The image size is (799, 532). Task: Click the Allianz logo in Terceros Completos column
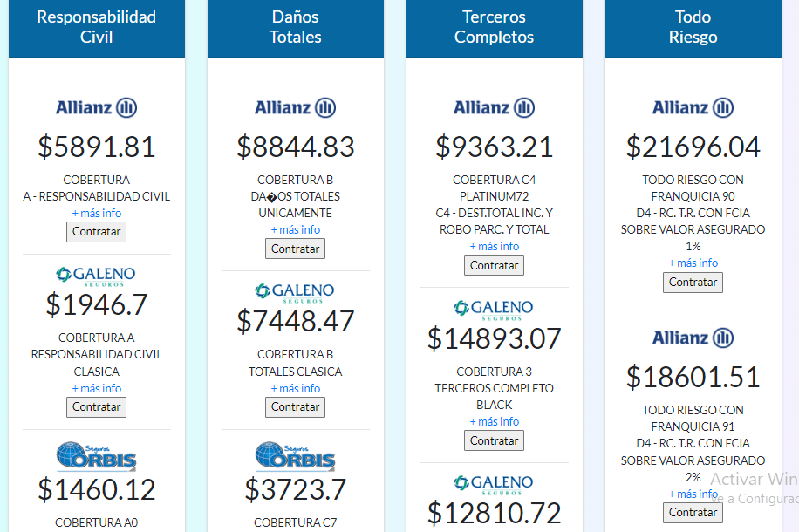pyautogui.click(x=494, y=107)
